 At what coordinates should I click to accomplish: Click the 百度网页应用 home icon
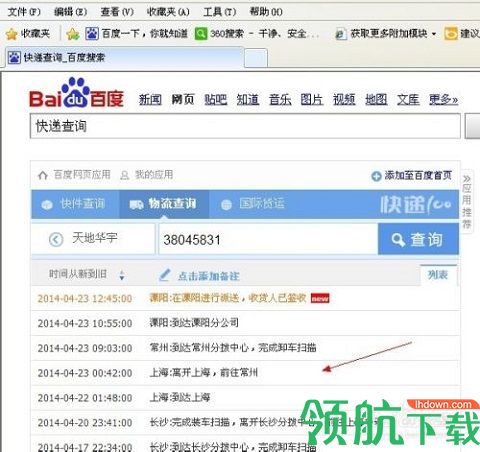pos(43,175)
